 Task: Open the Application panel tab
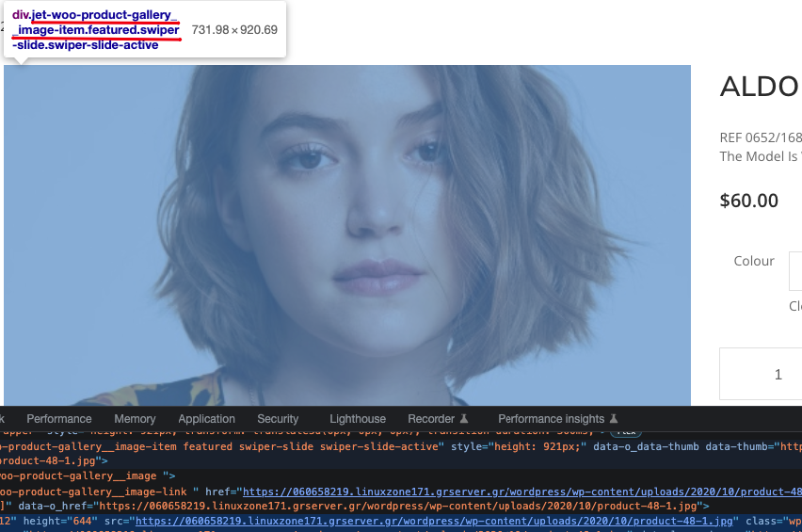207,419
